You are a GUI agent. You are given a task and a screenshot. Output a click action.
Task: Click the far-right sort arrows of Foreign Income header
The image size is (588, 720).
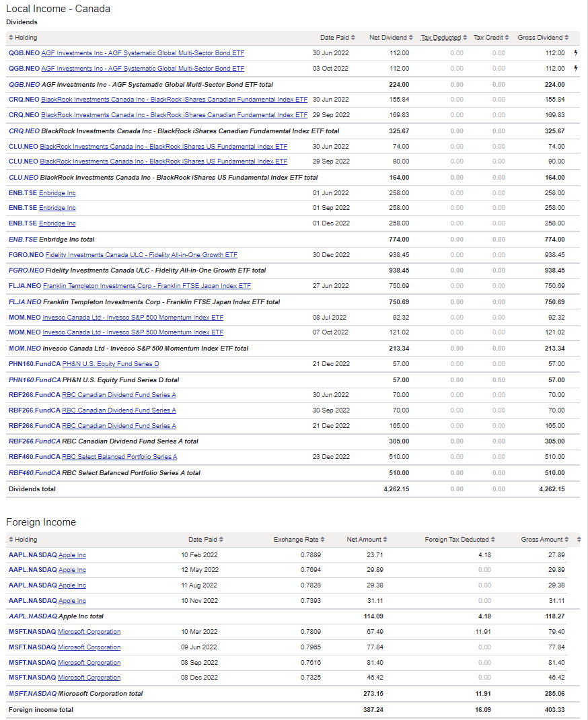pos(579,540)
